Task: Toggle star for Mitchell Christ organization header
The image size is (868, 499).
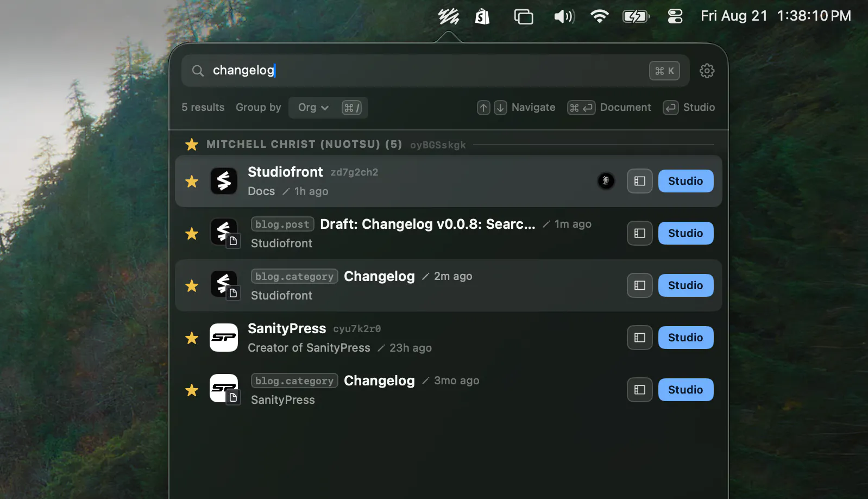Action: (x=192, y=145)
